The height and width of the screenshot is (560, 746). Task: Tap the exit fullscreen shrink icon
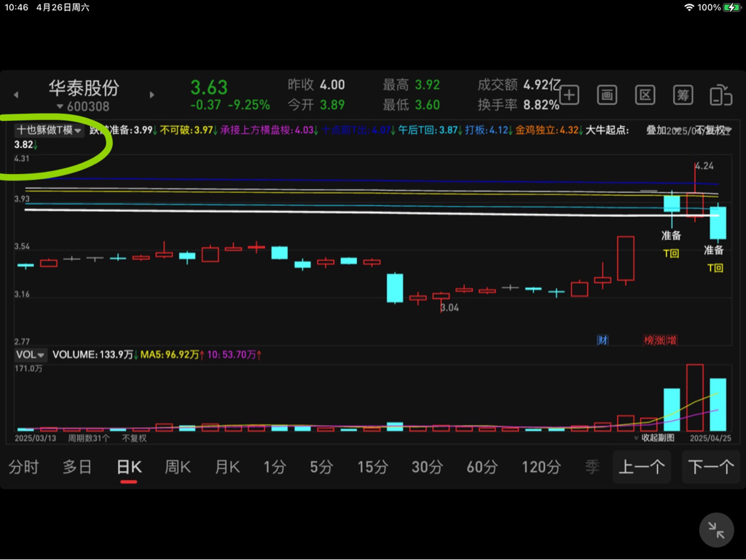716,529
